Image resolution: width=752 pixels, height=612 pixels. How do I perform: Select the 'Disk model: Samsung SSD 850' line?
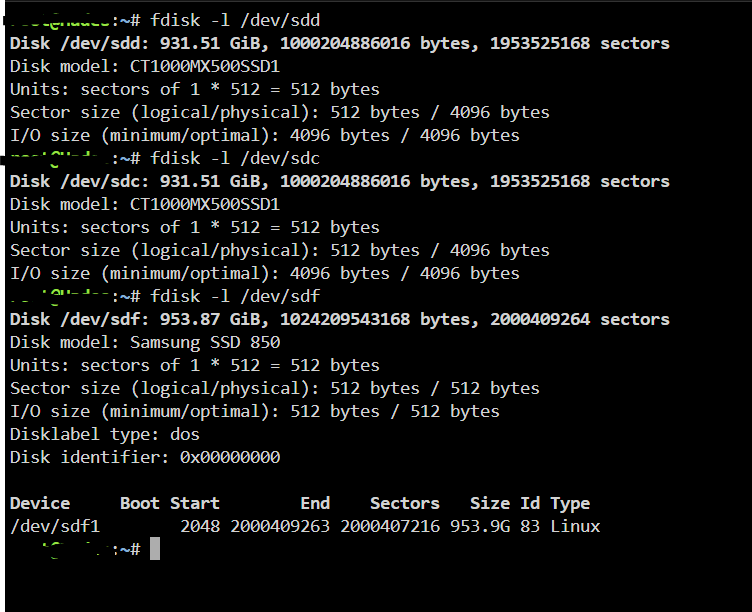[x=145, y=342]
